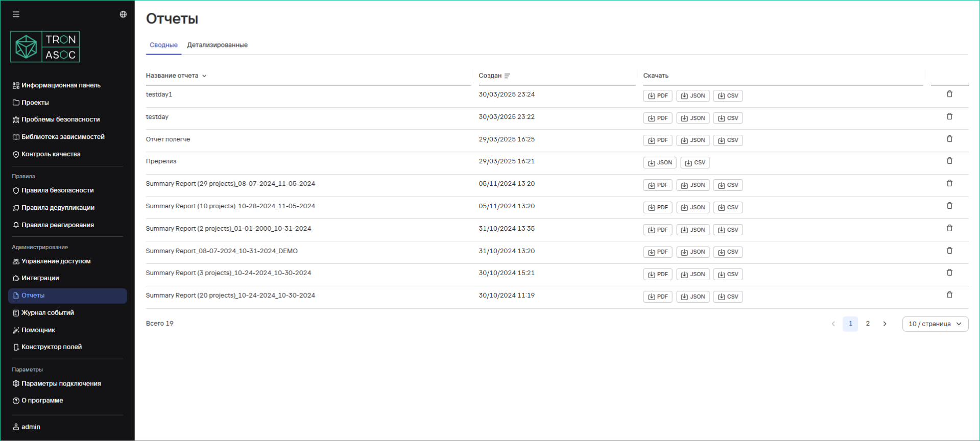The image size is (980, 441).
Task: Click the filter icon next to Создан
Action: [x=507, y=76]
